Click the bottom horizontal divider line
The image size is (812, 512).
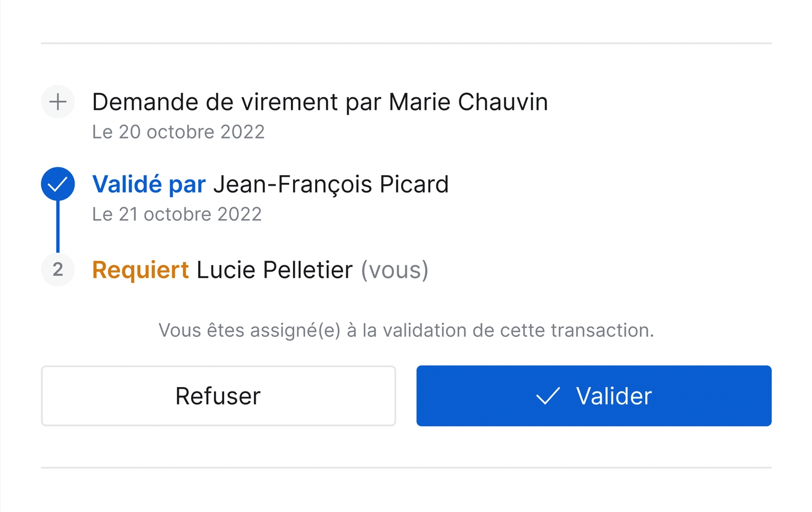pyautogui.click(x=406, y=467)
